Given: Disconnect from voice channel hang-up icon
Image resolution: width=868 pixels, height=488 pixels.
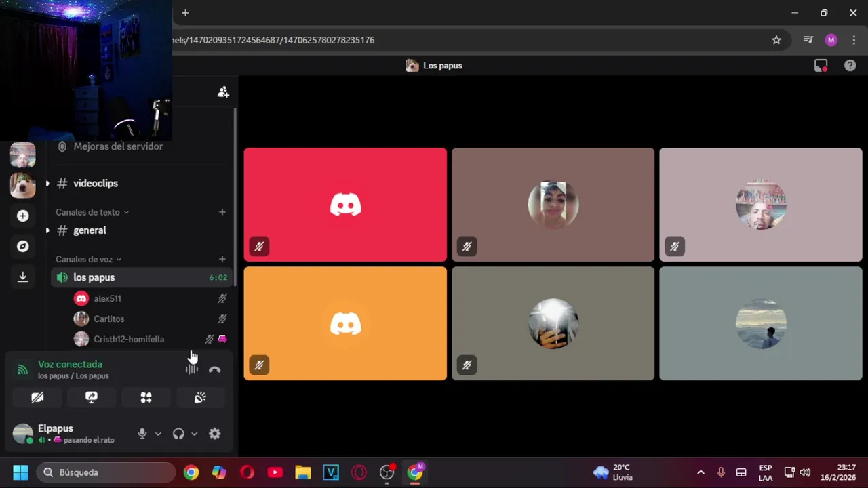Looking at the screenshot, I should [x=214, y=369].
